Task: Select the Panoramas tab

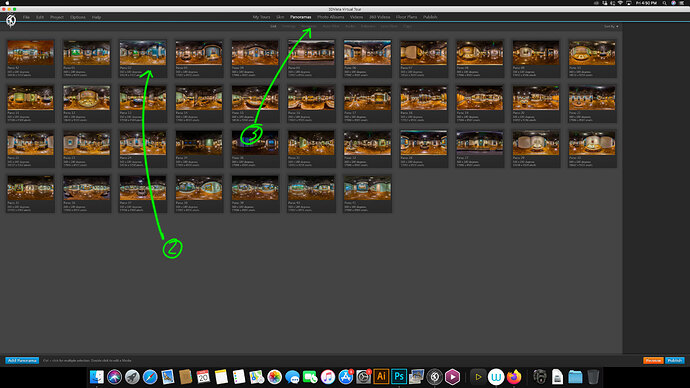Action: coord(301,17)
